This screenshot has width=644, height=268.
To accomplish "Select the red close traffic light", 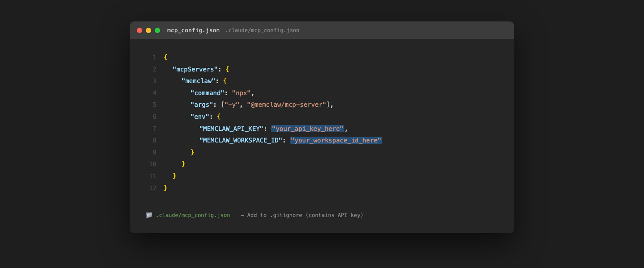I will point(139,30).
